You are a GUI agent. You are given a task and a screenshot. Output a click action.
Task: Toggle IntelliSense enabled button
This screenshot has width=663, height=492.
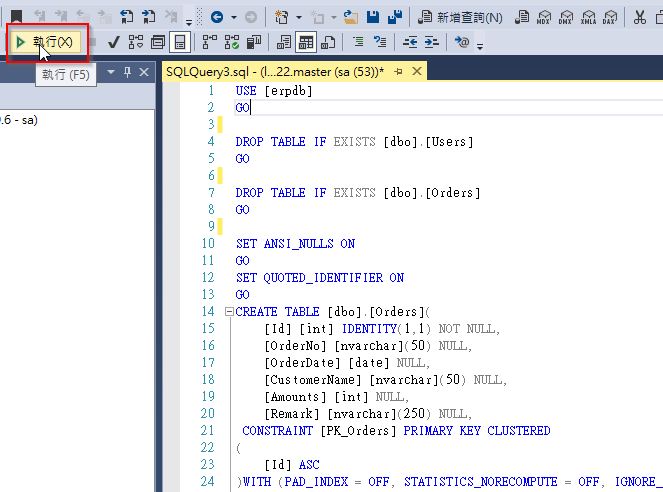click(180, 42)
